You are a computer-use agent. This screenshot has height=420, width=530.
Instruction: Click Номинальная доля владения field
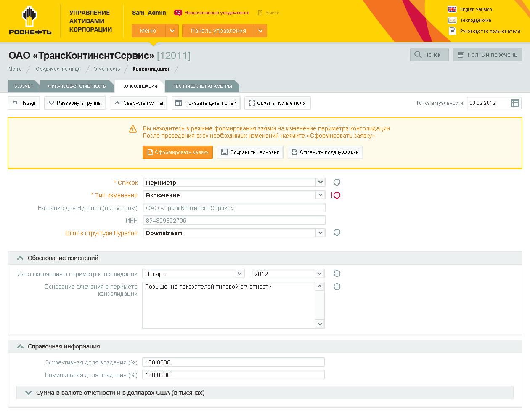pos(233,375)
